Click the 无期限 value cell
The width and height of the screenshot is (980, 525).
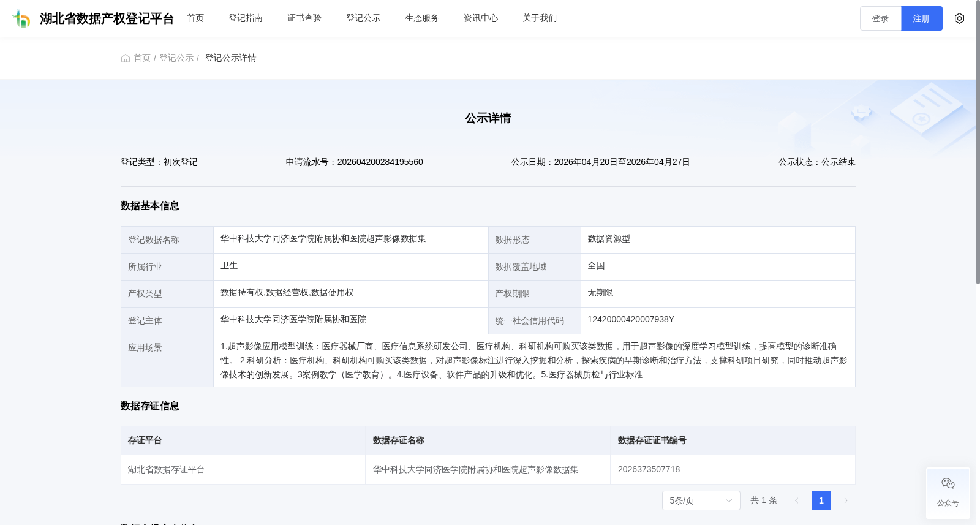click(x=718, y=293)
